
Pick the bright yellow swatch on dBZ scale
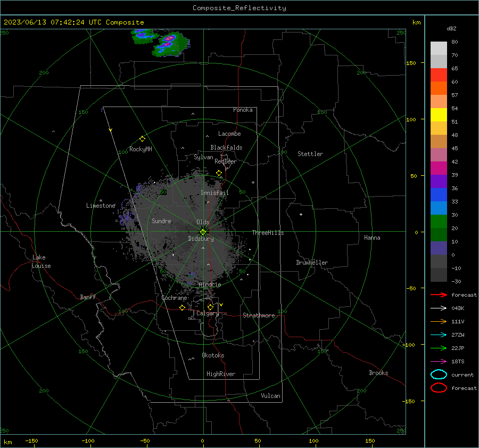[x=439, y=115]
